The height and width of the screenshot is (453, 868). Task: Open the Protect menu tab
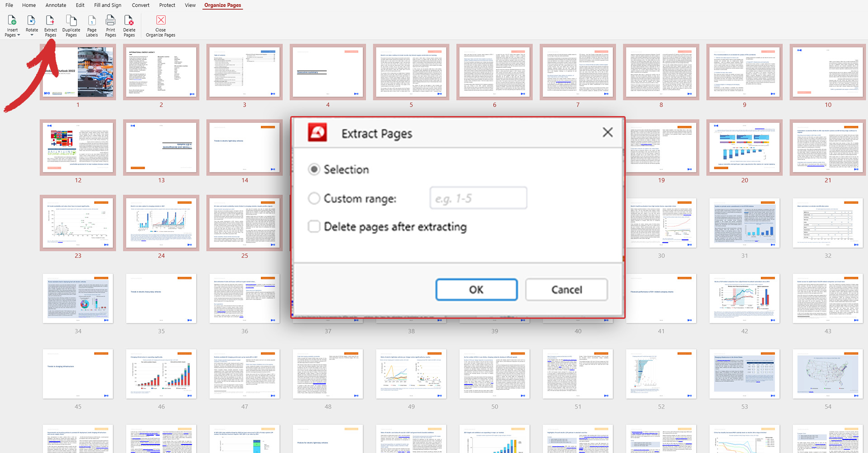coord(167,5)
